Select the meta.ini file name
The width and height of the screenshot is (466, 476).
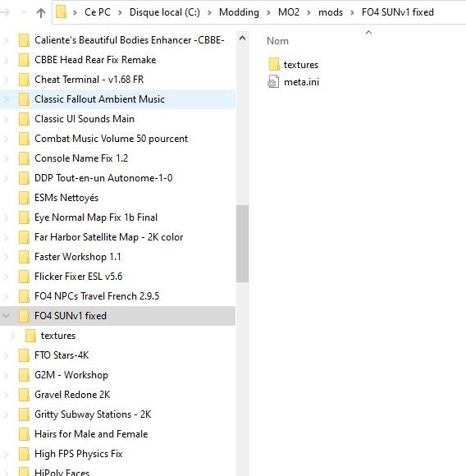pos(301,82)
